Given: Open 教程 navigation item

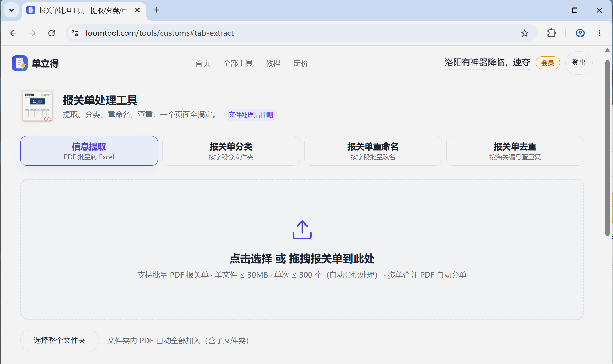Looking at the screenshot, I should [x=273, y=63].
